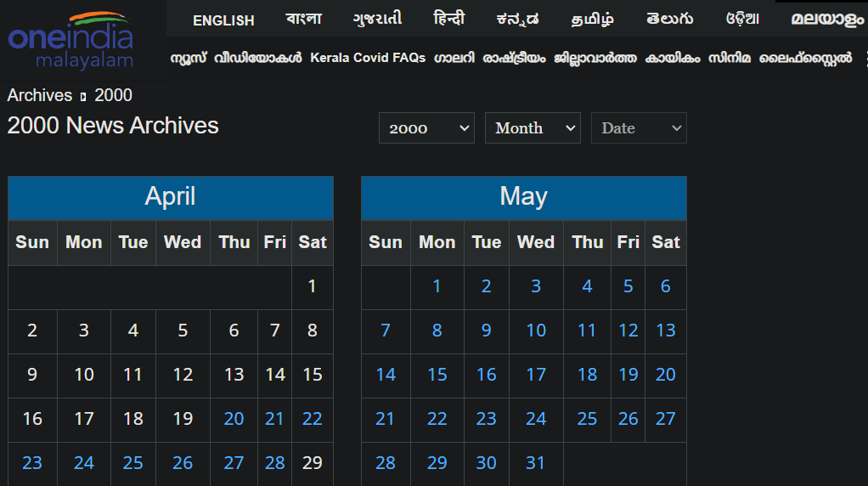This screenshot has height=486, width=868.
Task: Switch to ગુજરાતી language
Action: click(x=378, y=20)
